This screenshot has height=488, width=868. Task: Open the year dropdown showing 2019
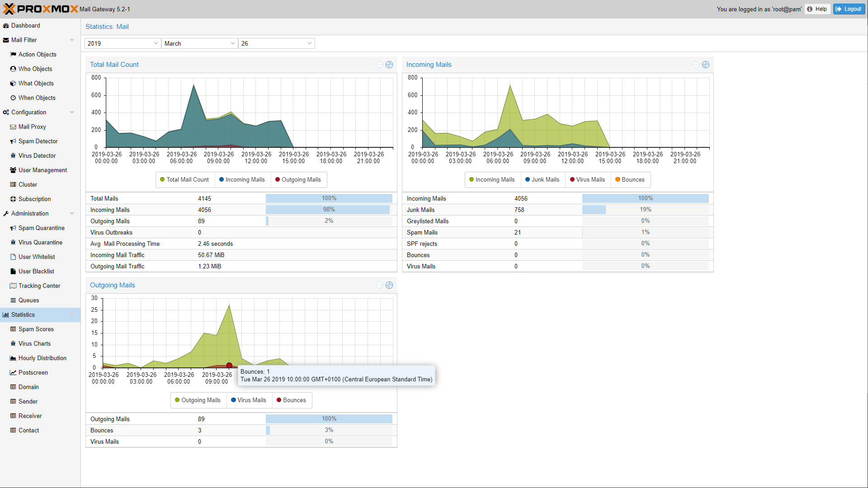click(156, 43)
